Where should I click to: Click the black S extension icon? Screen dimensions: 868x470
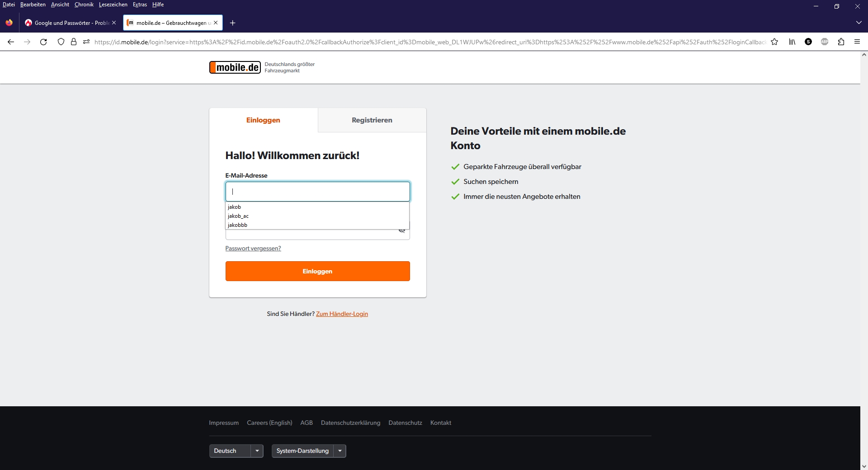point(808,42)
